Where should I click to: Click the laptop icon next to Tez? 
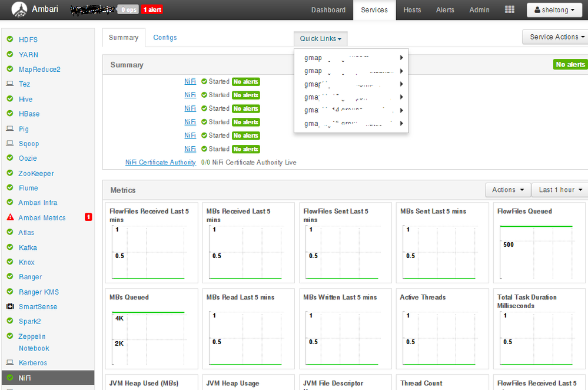(x=10, y=84)
